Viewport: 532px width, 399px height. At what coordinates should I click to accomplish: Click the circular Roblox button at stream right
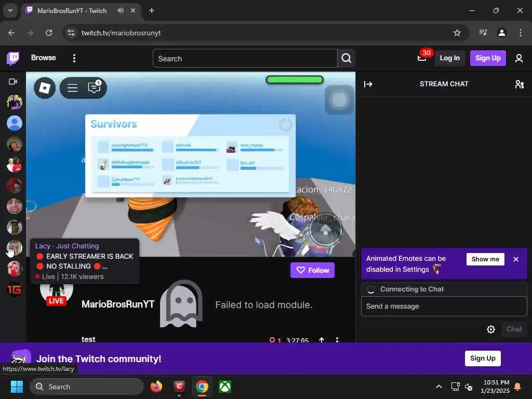[340, 100]
